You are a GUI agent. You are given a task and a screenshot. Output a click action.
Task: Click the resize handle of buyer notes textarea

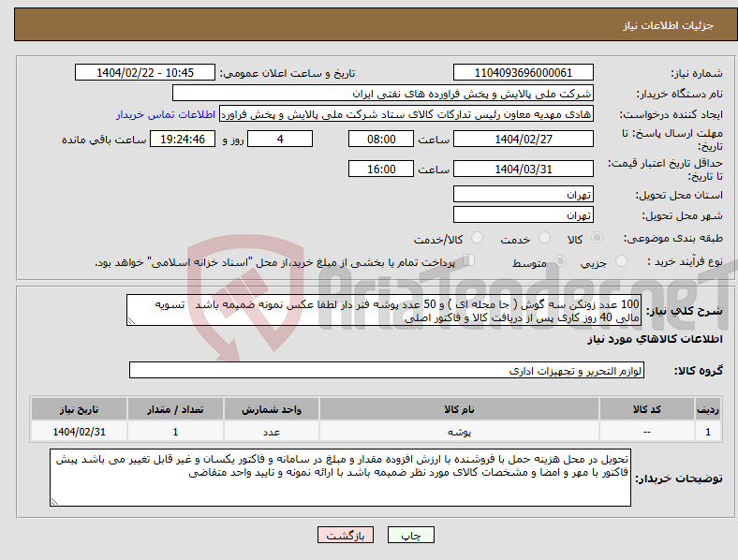(54, 502)
